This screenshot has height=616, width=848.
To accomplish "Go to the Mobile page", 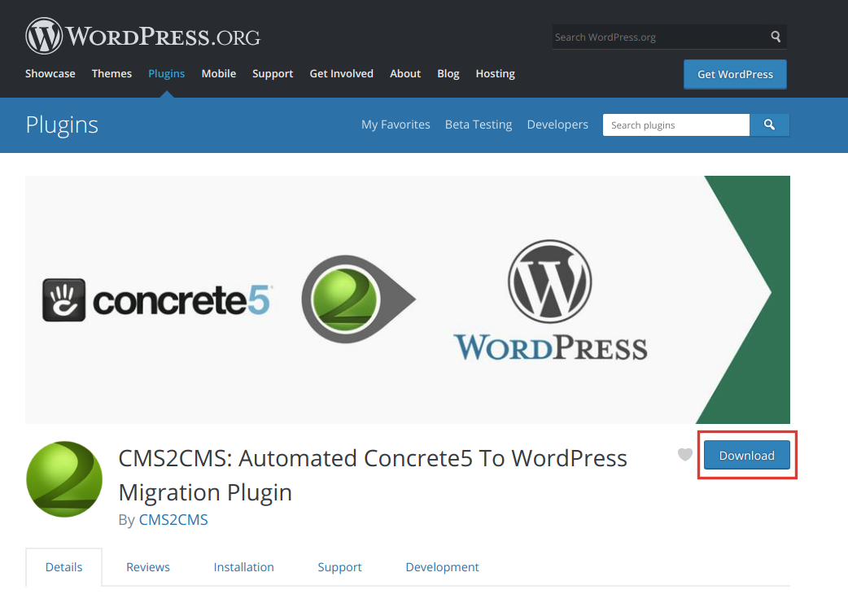I will pos(218,73).
